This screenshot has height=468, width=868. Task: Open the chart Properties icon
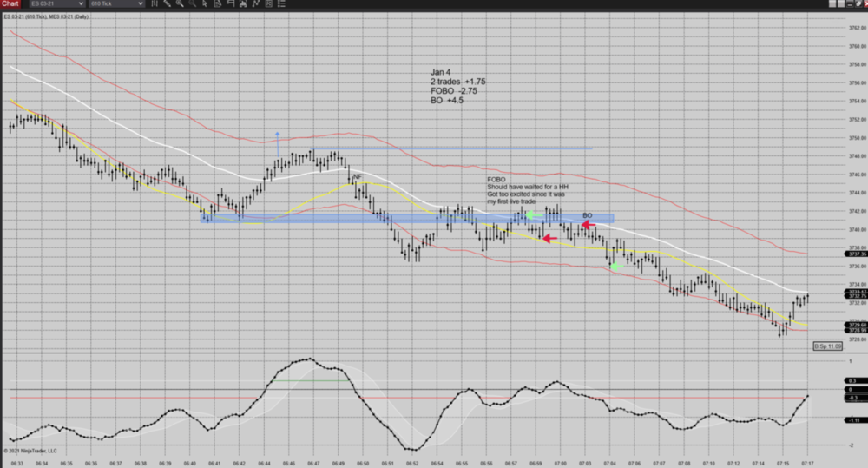pyautogui.click(x=268, y=3)
